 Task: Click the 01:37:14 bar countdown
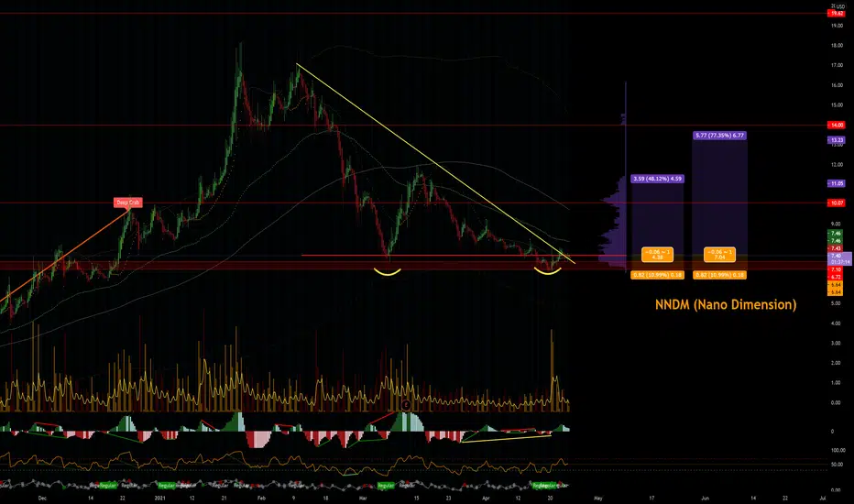coord(839,262)
